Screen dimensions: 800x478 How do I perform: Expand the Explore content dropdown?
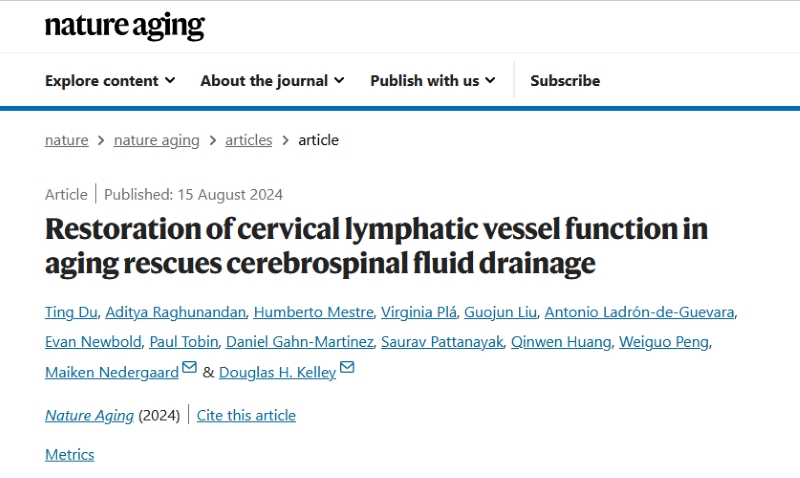pyautogui.click(x=110, y=81)
